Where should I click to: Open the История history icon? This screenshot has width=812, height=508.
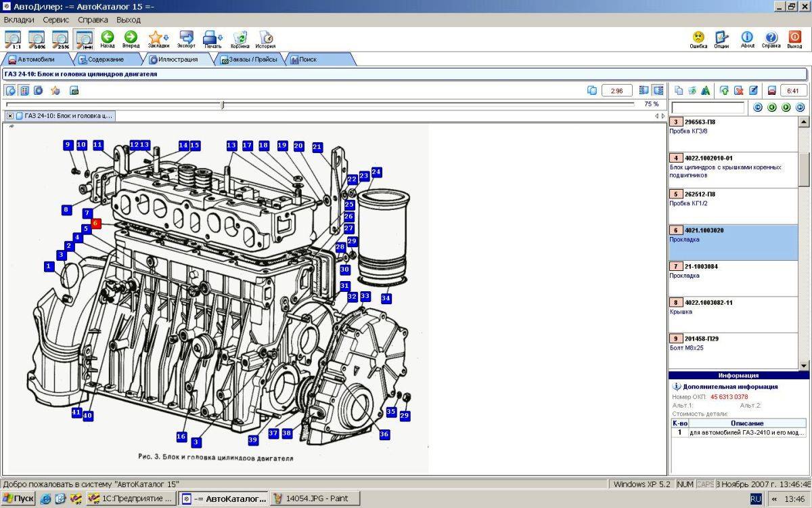coord(265,39)
